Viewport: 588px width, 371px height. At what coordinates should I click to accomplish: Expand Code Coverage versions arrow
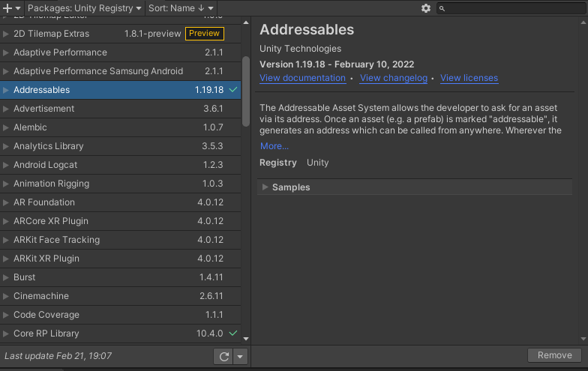(6, 315)
